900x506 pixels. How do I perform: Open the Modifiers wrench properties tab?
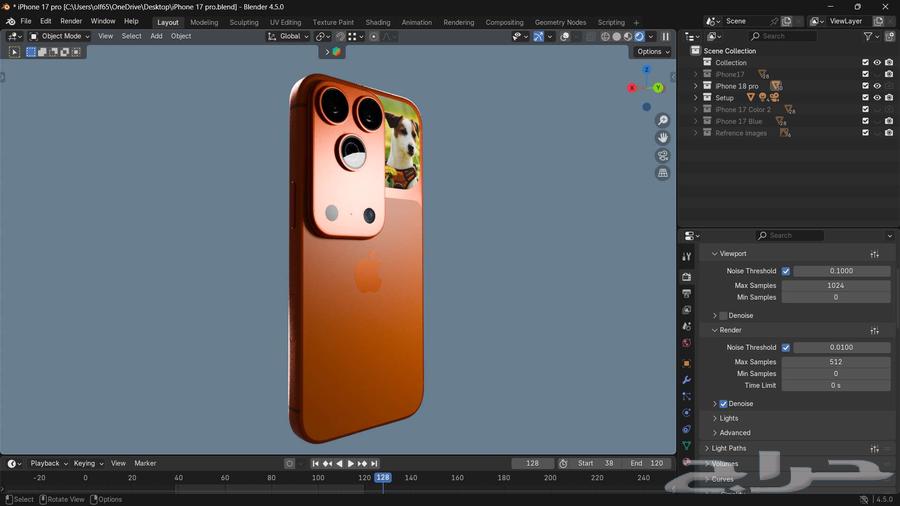(x=686, y=380)
